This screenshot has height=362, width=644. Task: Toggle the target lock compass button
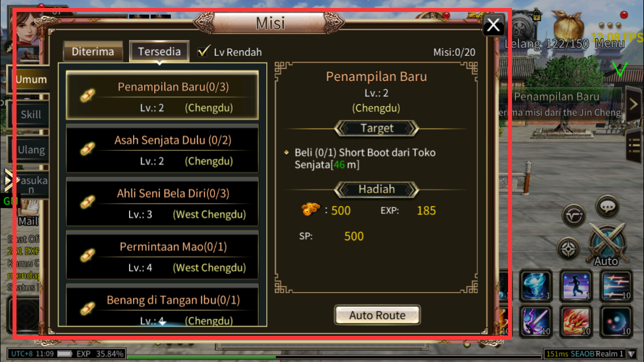click(569, 249)
